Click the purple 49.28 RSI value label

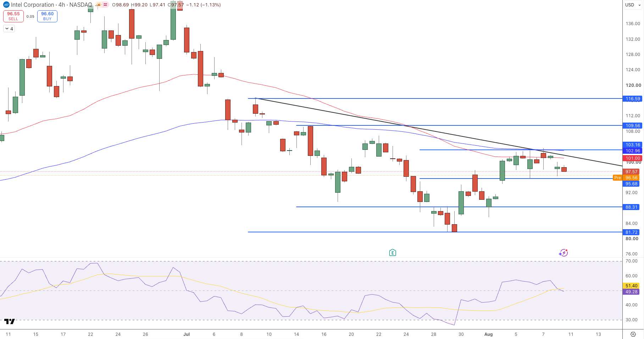tap(632, 292)
